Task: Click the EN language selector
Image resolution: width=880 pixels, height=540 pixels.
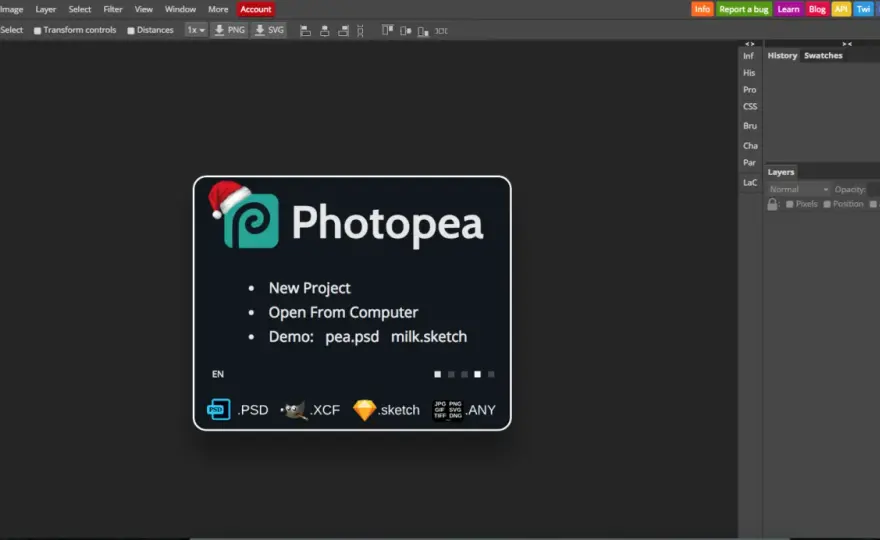Action: [x=218, y=374]
